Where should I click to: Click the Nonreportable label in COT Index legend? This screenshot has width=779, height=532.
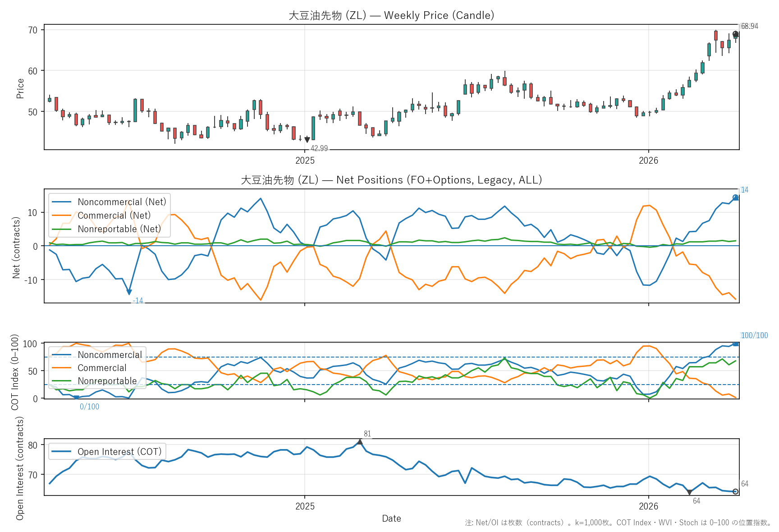pyautogui.click(x=107, y=381)
